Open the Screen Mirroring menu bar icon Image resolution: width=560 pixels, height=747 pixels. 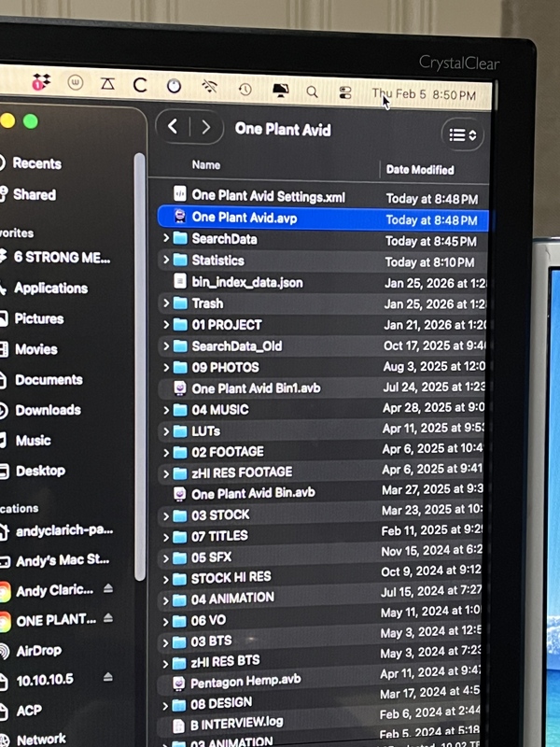279,91
